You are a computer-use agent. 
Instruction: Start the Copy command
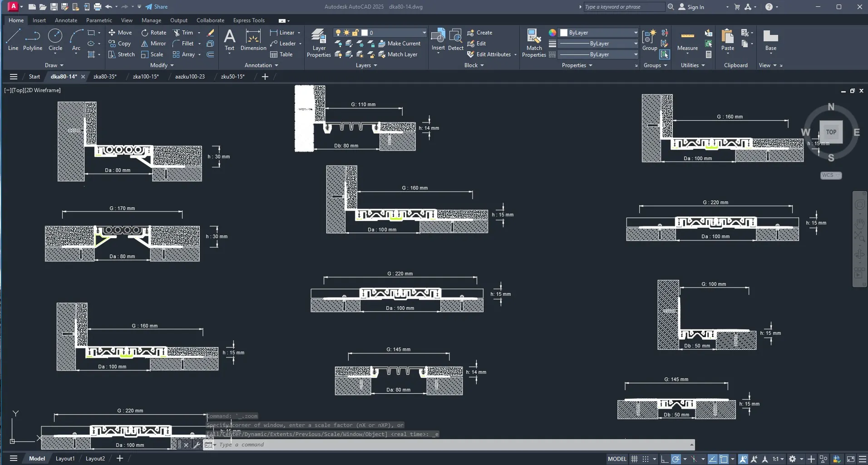click(x=120, y=44)
